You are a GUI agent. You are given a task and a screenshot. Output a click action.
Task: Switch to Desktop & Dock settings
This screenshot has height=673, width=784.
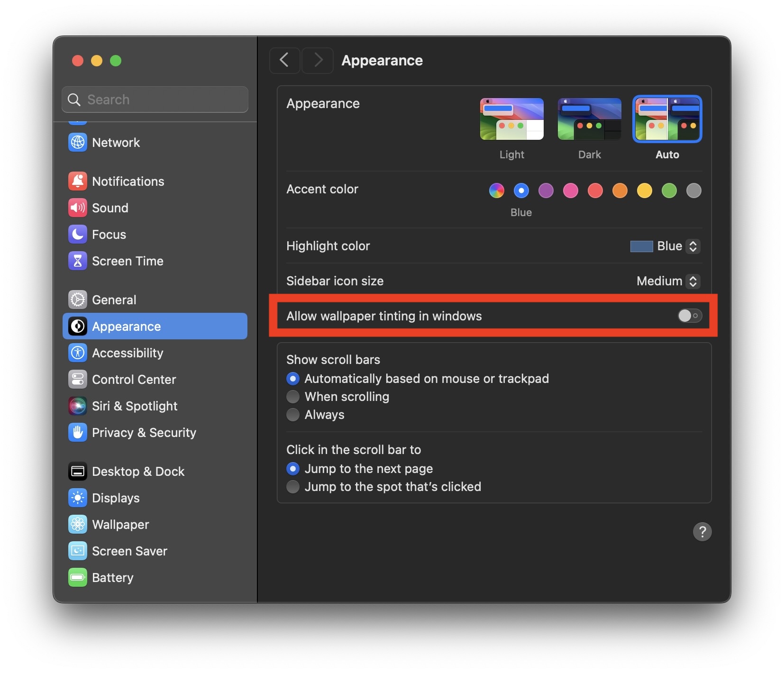coord(137,471)
